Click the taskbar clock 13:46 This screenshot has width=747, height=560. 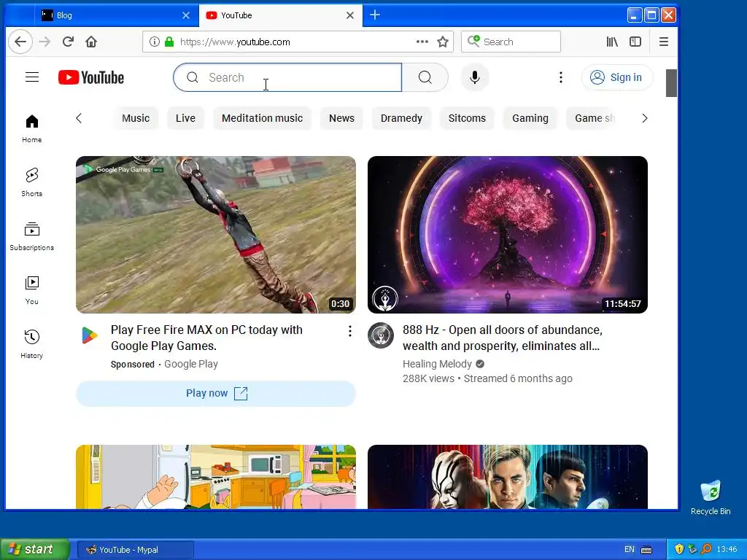point(727,550)
